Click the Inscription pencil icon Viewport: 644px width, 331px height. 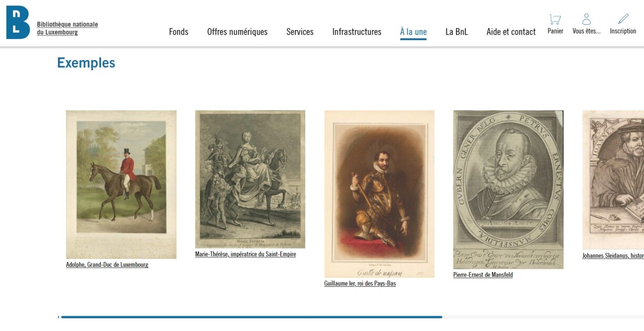[x=623, y=19]
